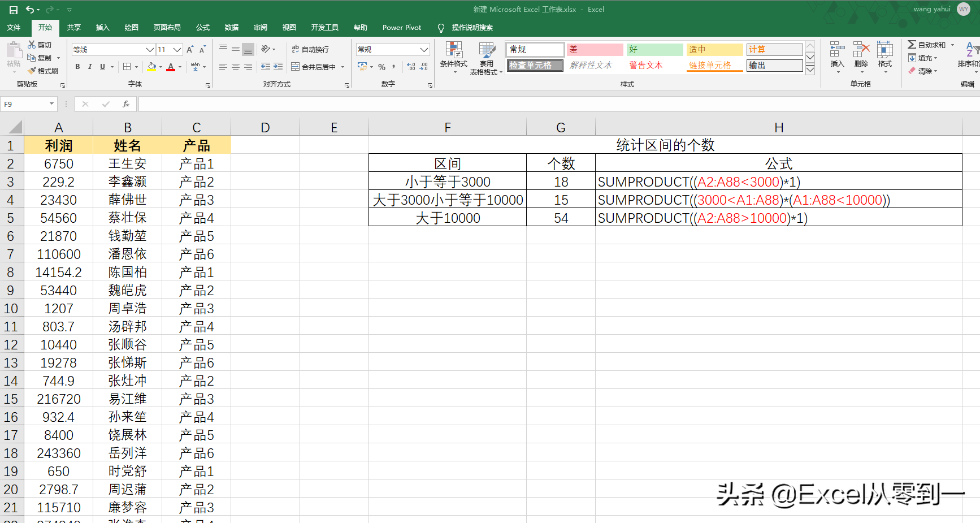Click the Decrease Decimal icon

424,67
